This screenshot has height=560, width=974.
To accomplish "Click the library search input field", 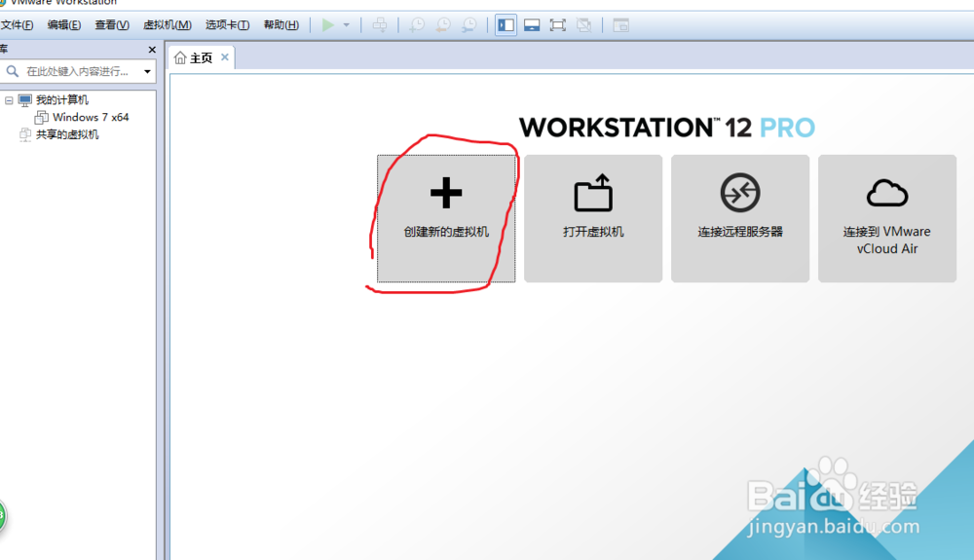I will [x=79, y=71].
